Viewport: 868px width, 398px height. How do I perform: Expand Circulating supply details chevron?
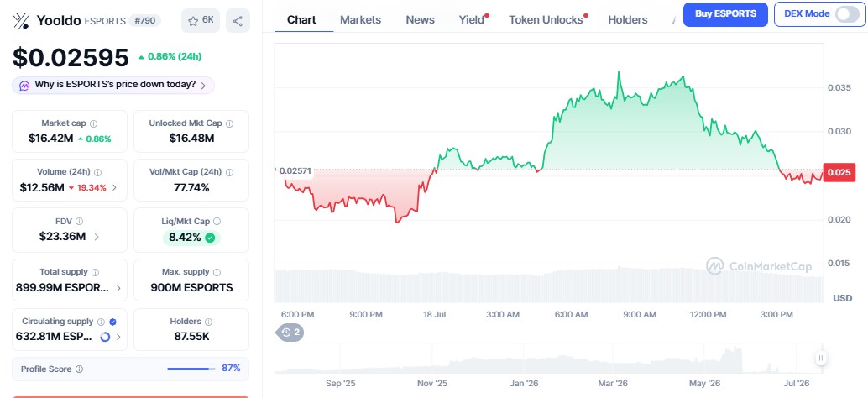[118, 337]
